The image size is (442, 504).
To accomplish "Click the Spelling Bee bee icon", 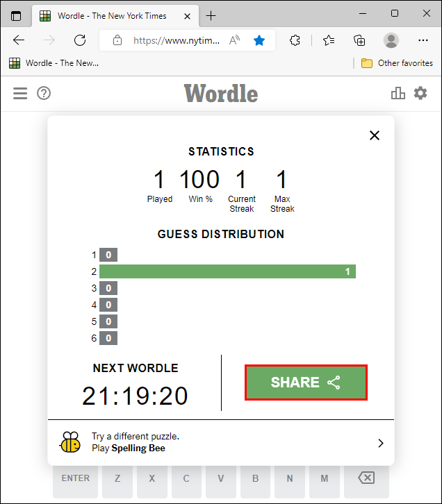I will click(x=70, y=442).
